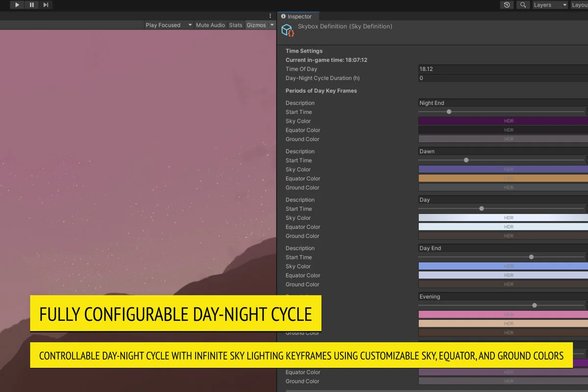Toggle Mute Audio in the Game view

pos(210,25)
